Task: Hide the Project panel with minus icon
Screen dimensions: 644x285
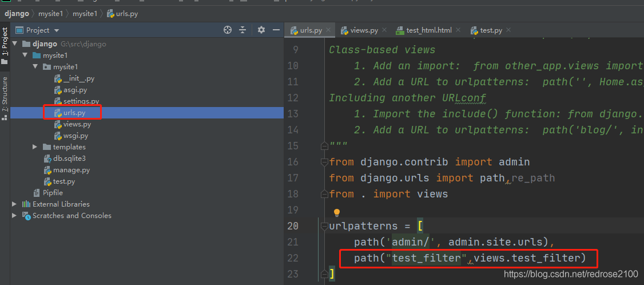Action: (x=276, y=30)
